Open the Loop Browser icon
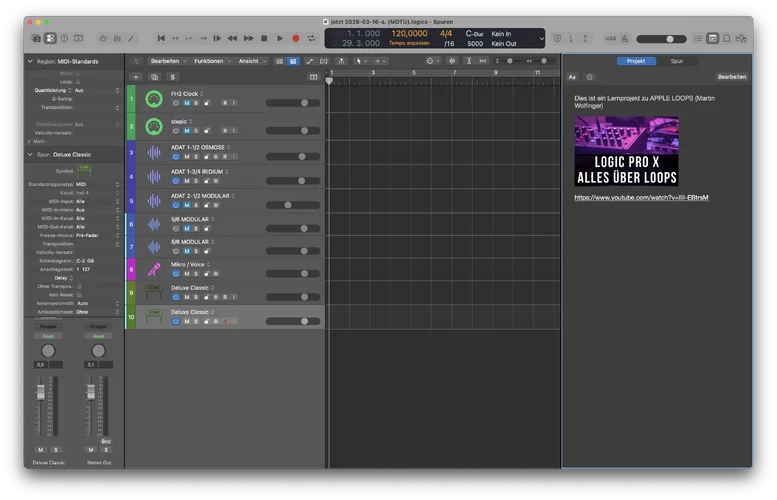The height and width of the screenshot is (500, 777). click(726, 38)
